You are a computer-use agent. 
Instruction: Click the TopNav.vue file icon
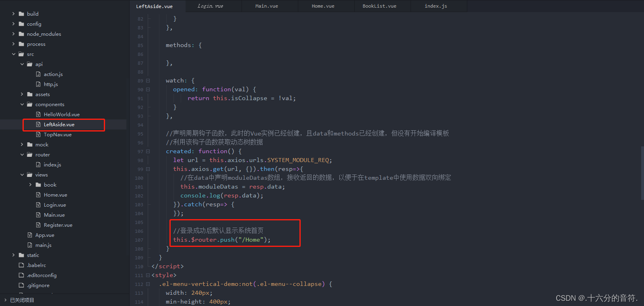point(38,134)
